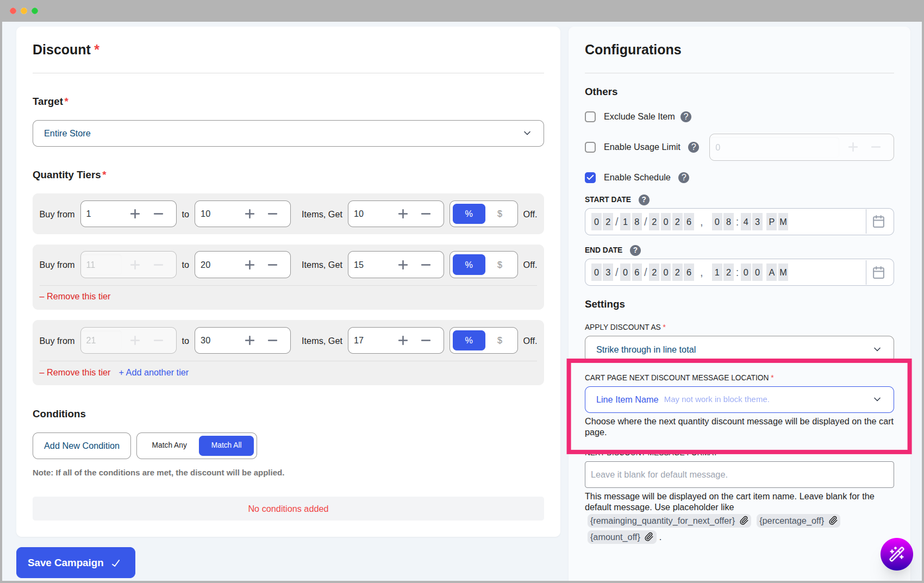Screen dimensions: 924x583
Task: Expand the Apply Discount As dropdown
Action: point(739,349)
